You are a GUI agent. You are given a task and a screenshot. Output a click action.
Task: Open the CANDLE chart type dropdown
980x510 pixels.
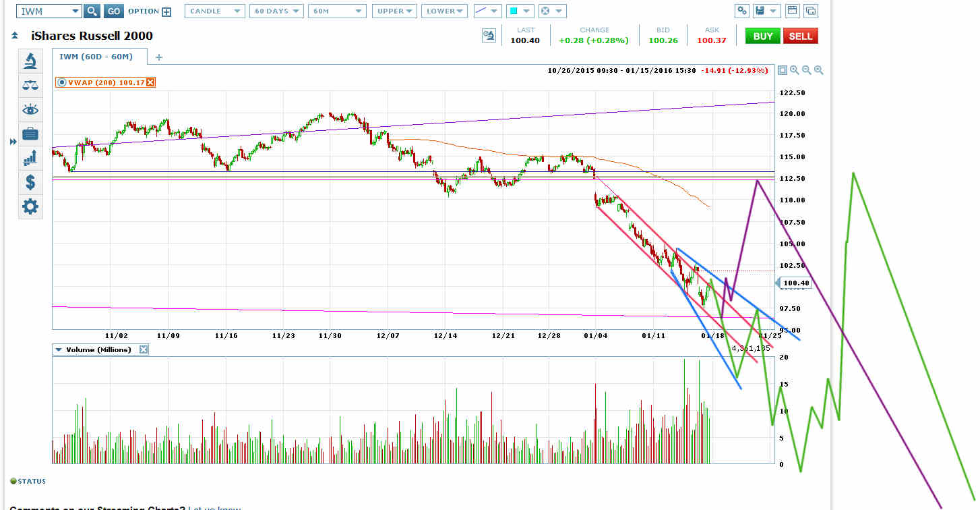[x=215, y=11]
